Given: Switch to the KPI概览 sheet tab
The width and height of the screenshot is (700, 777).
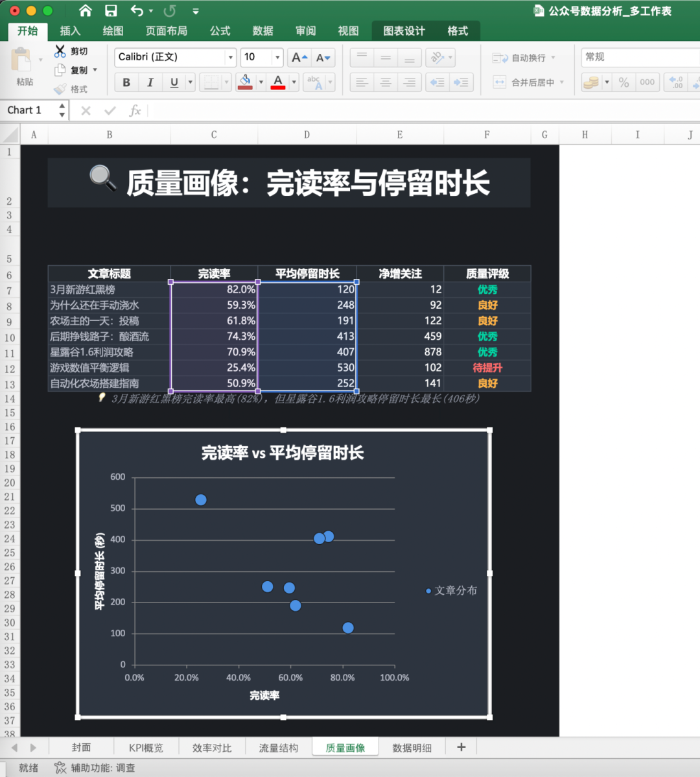Looking at the screenshot, I should pyautogui.click(x=146, y=748).
